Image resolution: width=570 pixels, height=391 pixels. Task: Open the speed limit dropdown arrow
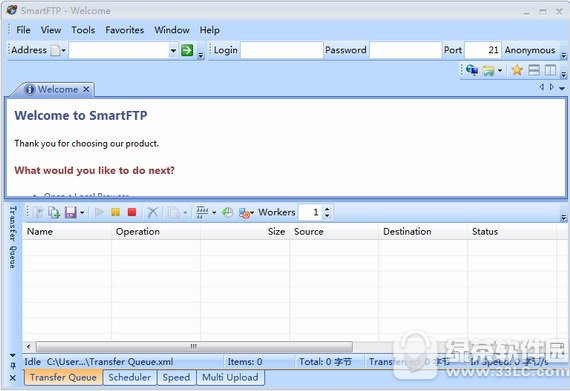214,212
